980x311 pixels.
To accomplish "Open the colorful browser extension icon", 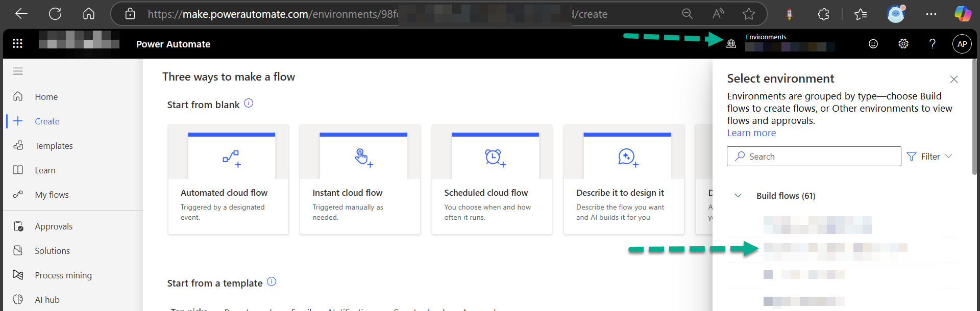I will click(x=789, y=14).
